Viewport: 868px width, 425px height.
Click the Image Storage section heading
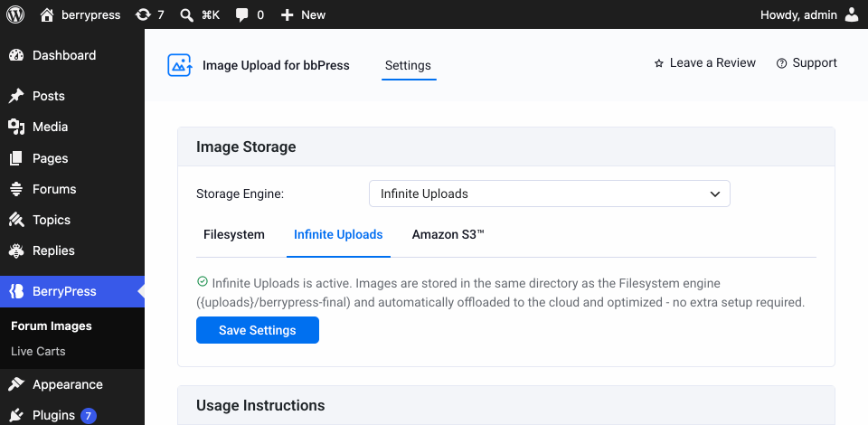pos(246,146)
